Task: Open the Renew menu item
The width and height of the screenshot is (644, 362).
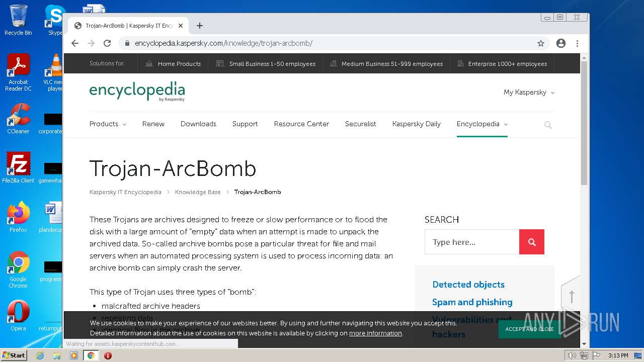Action: click(x=153, y=124)
